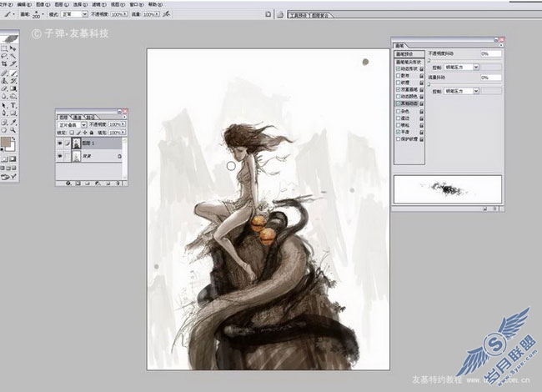Viewport: 542px width, 392px height.
Task: Uncheck the 平滑 smoothing option
Action: (398, 132)
